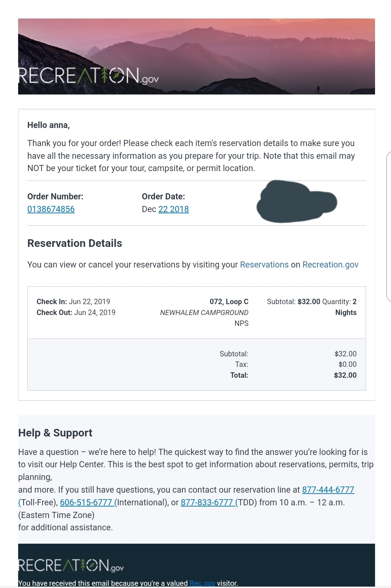Select the NEWHALEM CAMPGROUND text
The height and width of the screenshot is (588, 391).
tap(204, 312)
